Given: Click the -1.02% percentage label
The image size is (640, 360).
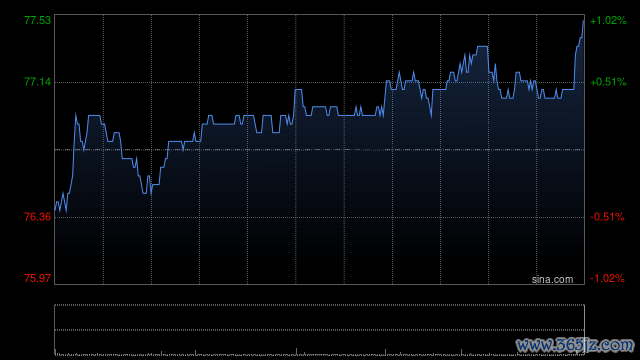Looking at the screenshot, I should pos(607,278).
